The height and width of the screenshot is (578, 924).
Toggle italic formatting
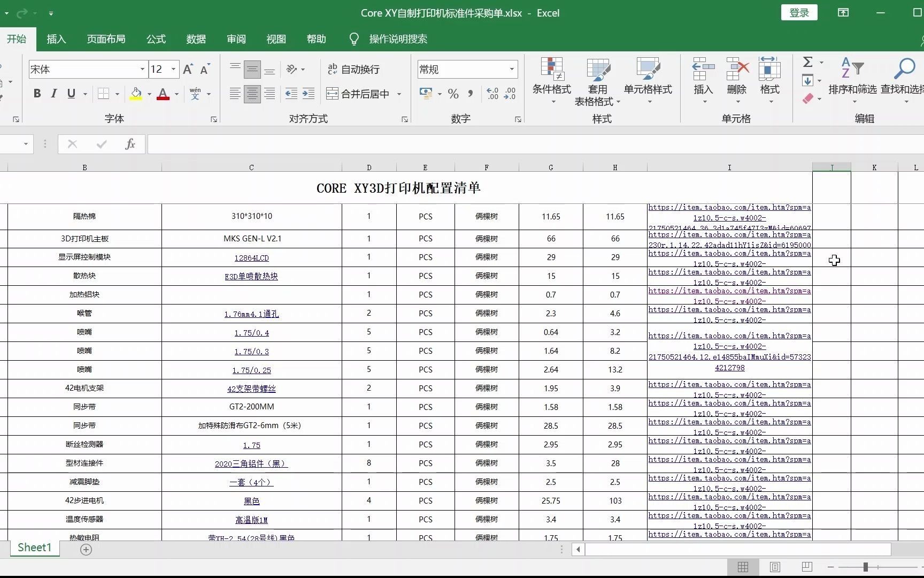pyautogui.click(x=53, y=94)
